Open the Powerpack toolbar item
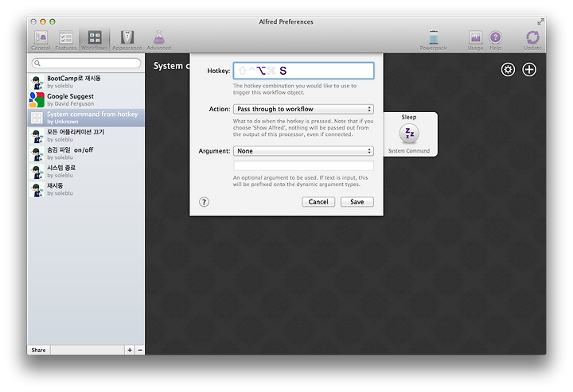 (x=433, y=40)
